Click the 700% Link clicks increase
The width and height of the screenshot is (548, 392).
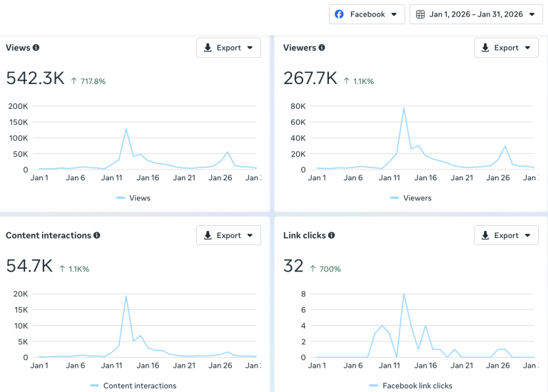click(x=325, y=269)
